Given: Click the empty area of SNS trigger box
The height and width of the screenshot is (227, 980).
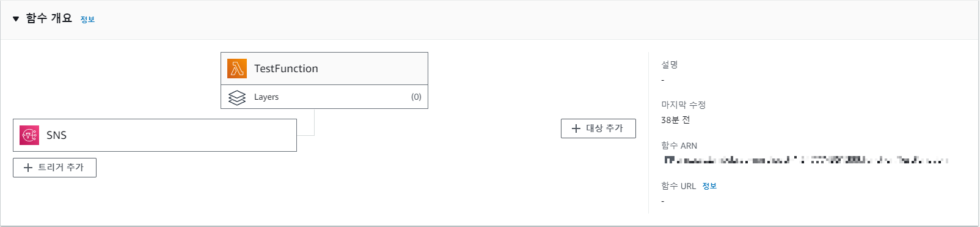Looking at the screenshot, I should (x=183, y=135).
